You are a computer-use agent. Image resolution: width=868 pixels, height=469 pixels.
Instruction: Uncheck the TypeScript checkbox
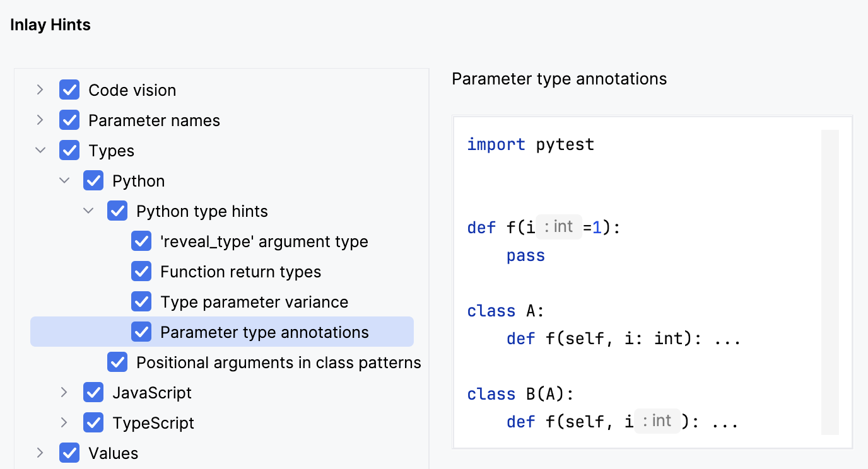pos(93,423)
